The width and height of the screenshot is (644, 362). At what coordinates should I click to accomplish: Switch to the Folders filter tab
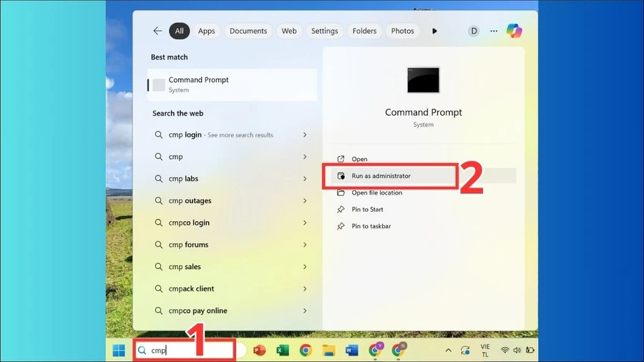[364, 31]
